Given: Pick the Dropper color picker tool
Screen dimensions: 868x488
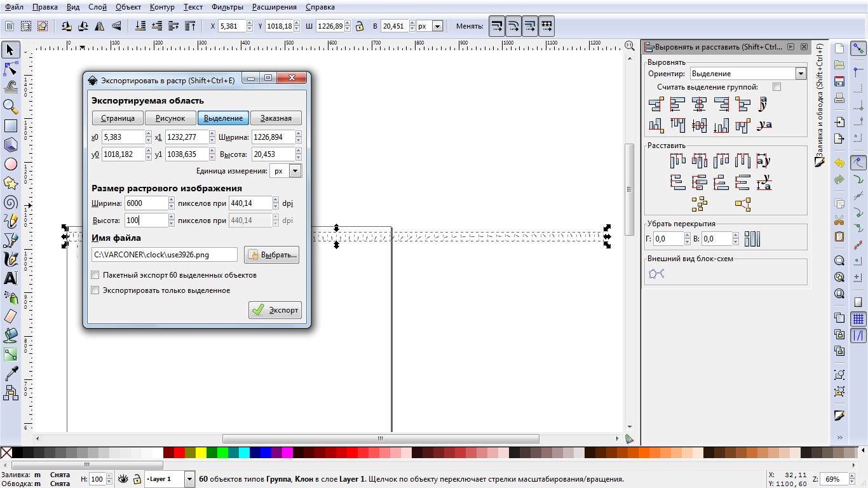Looking at the screenshot, I should point(10,374).
